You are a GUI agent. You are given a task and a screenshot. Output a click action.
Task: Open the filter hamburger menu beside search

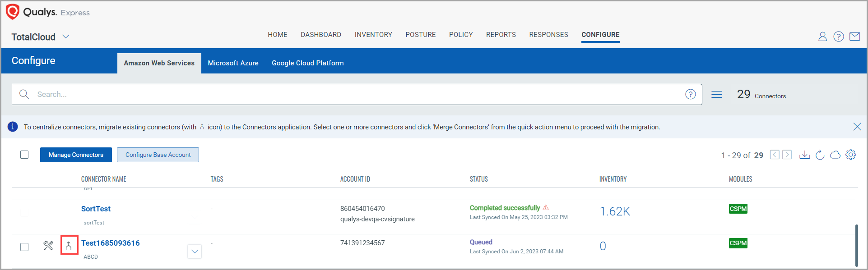(716, 94)
